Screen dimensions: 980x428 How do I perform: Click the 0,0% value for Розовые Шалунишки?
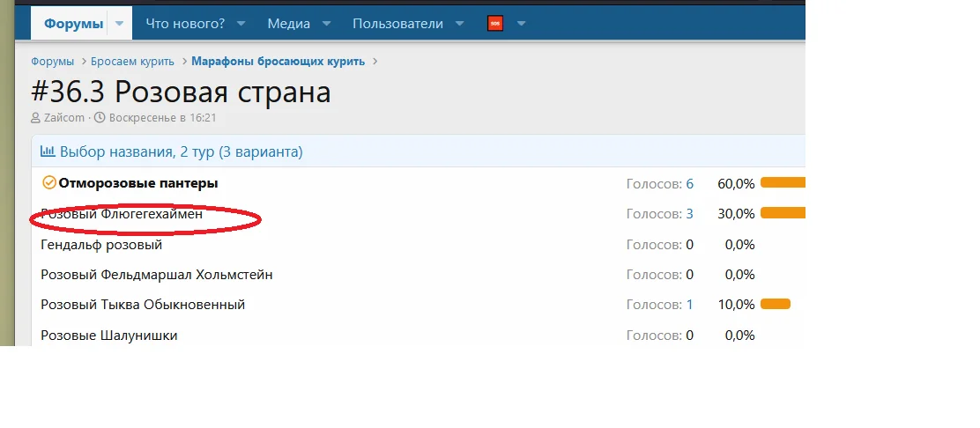[x=740, y=336]
